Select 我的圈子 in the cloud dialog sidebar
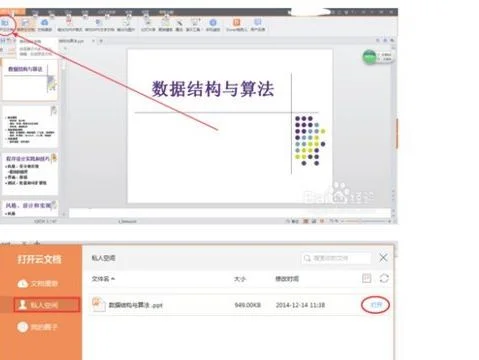Screen dimensions: 479x360 point(37,327)
